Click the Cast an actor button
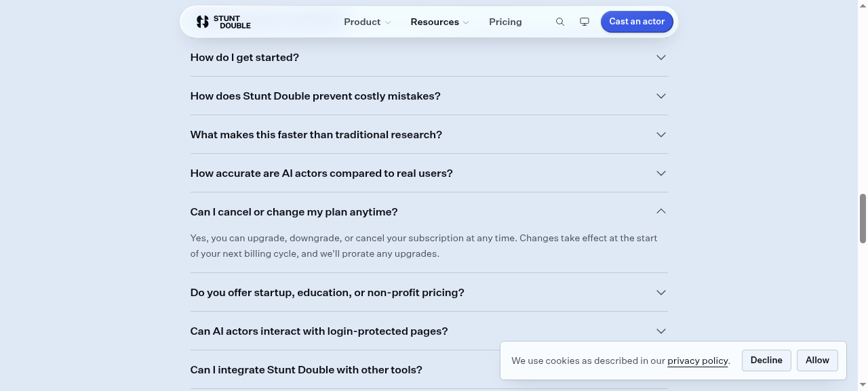This screenshot has width=868, height=391. click(x=637, y=22)
